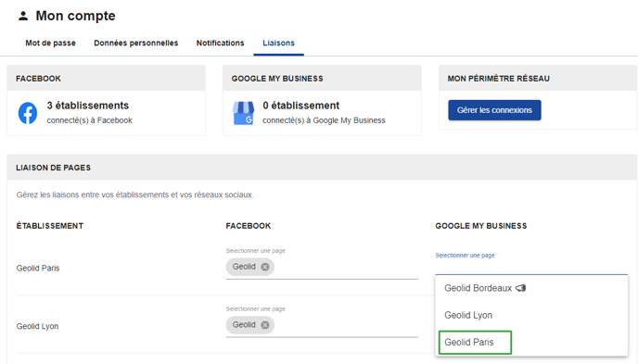This screenshot has height=364, width=638.
Task: Select the Liaisons tab
Action: click(279, 43)
